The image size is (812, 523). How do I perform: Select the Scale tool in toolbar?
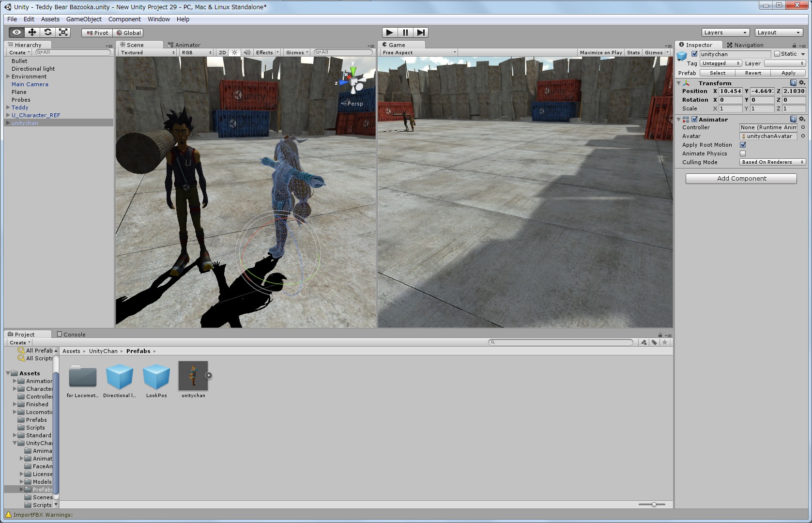click(x=63, y=32)
